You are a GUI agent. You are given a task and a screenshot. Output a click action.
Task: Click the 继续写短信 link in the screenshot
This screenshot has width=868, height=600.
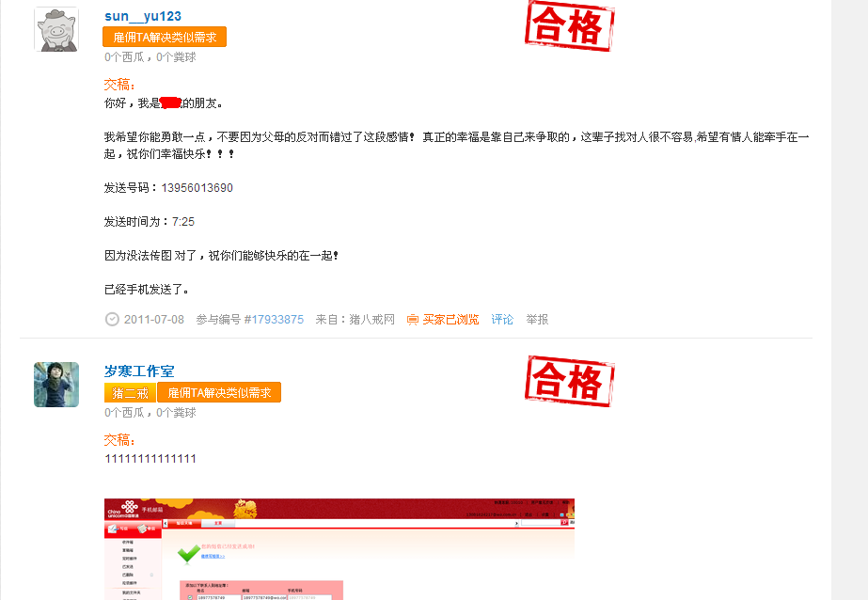213,557
